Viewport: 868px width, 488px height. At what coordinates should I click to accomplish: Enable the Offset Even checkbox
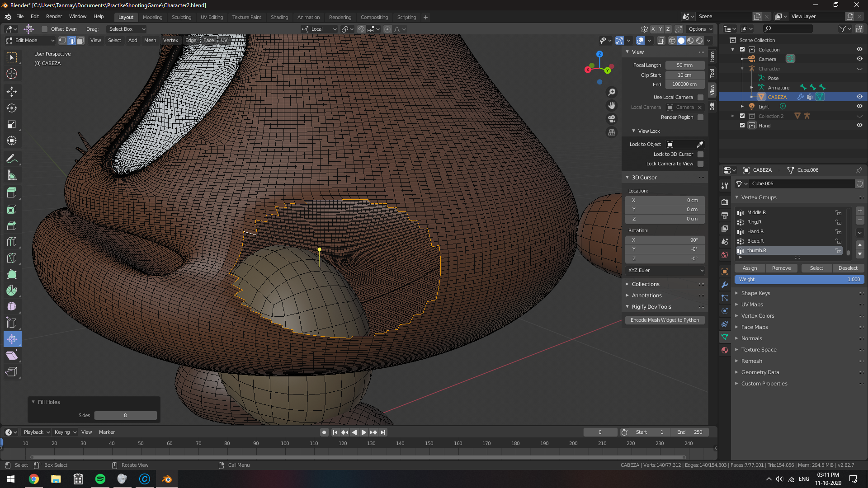pyautogui.click(x=44, y=29)
